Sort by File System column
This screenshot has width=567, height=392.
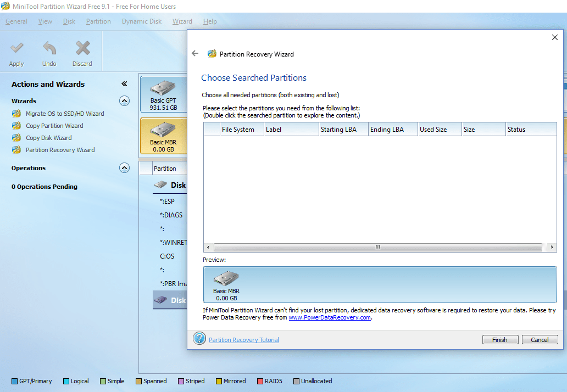(242, 130)
